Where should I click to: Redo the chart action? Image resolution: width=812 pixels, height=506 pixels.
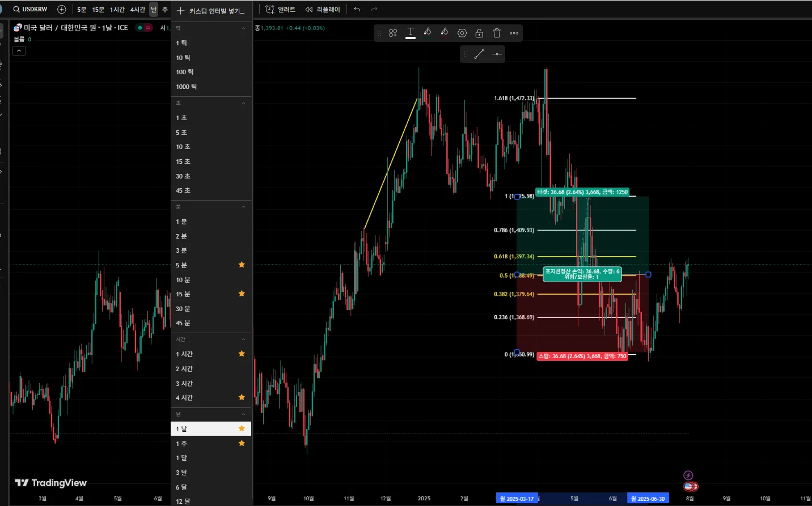click(374, 10)
